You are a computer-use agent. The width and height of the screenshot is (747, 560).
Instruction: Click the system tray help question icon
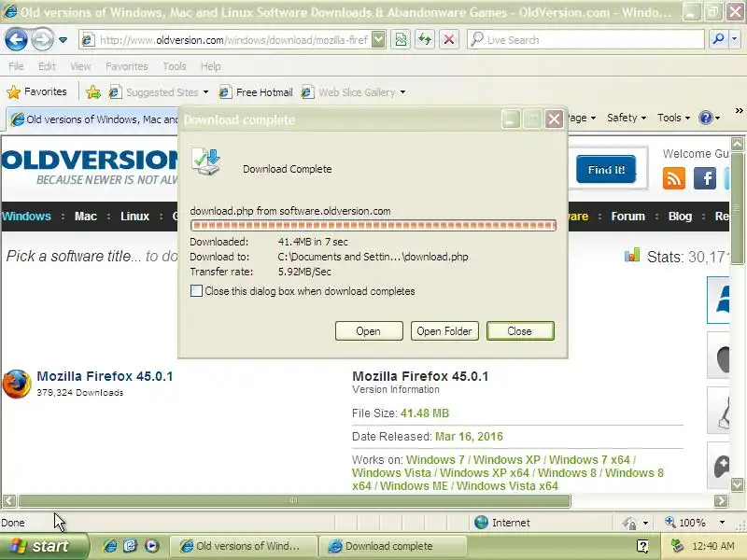642,546
